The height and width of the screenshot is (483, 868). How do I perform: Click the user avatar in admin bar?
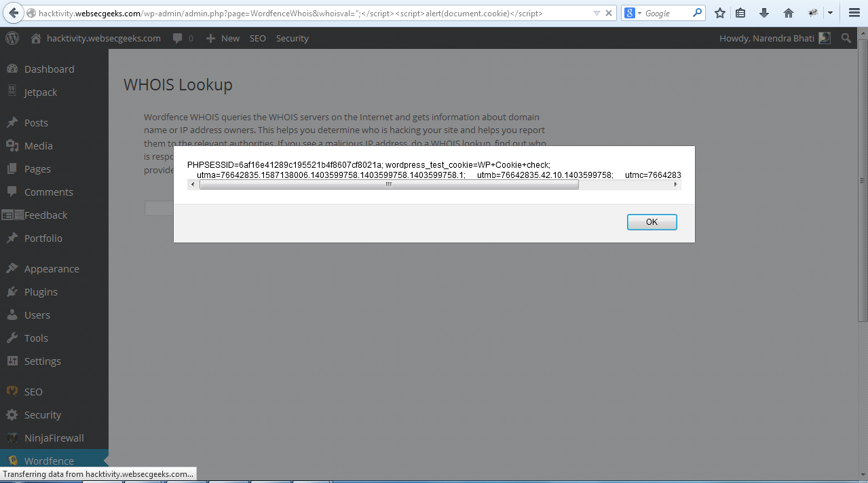pyautogui.click(x=825, y=38)
